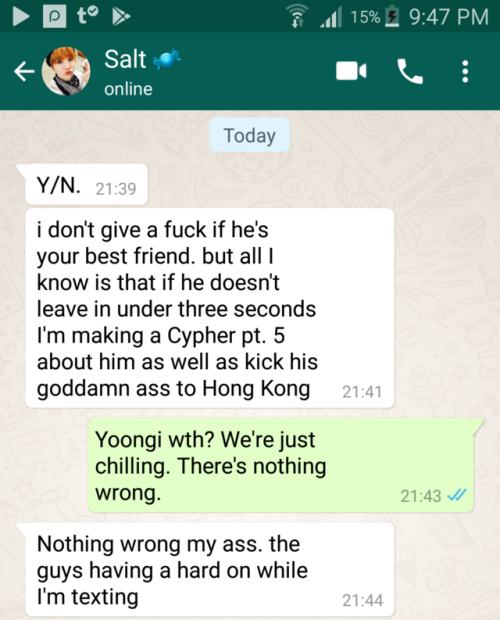Screen dimensions: 500x620
Task: Open contact info via Salt name
Action: [x=125, y=59]
